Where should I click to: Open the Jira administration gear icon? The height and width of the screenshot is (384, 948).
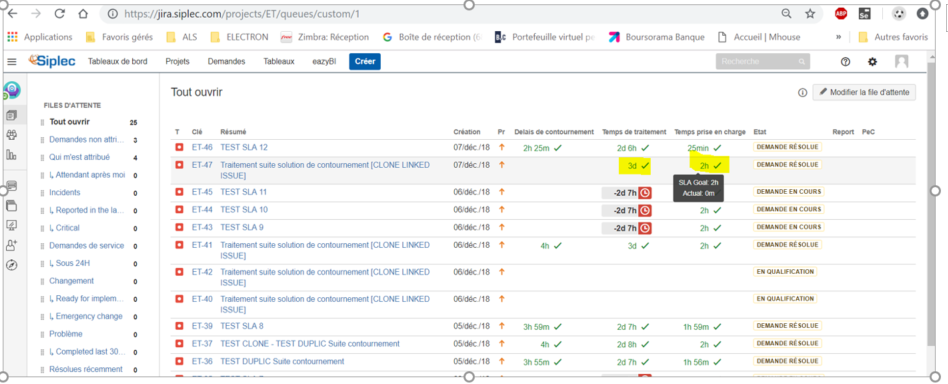point(872,62)
